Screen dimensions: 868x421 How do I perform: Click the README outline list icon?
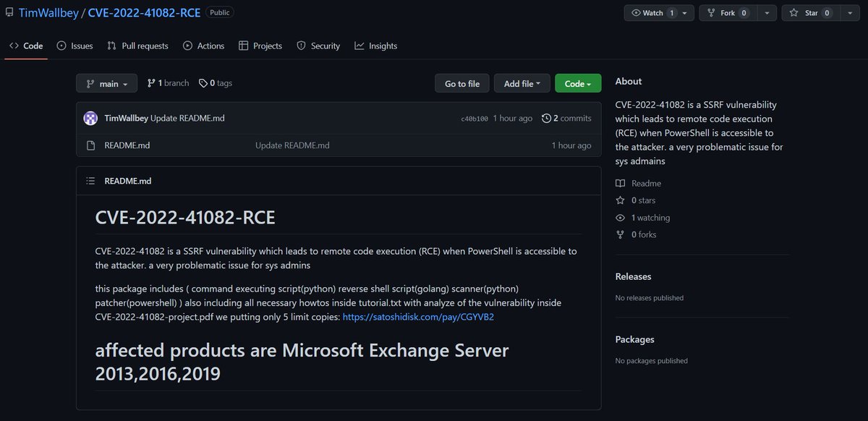point(90,181)
